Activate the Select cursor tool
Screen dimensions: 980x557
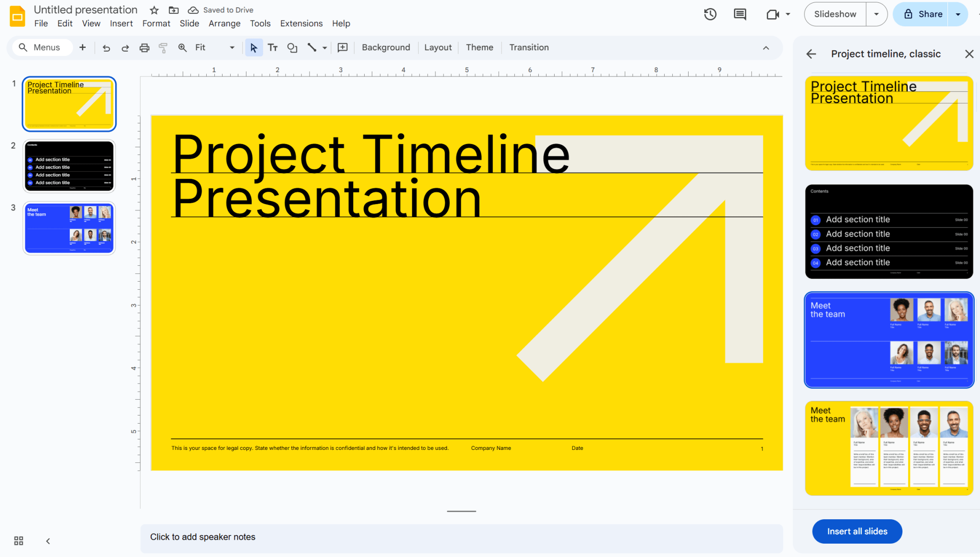254,47
